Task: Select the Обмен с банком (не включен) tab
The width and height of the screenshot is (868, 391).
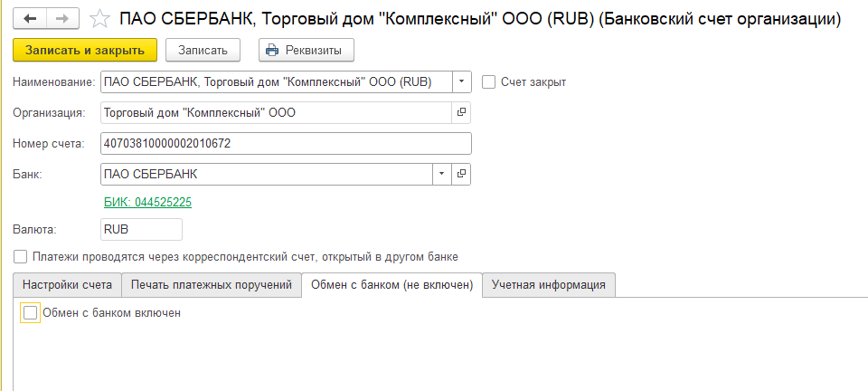Action: click(392, 285)
